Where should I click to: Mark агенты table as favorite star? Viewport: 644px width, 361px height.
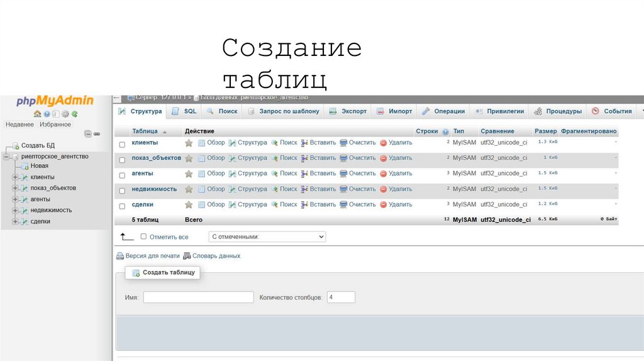189,174
